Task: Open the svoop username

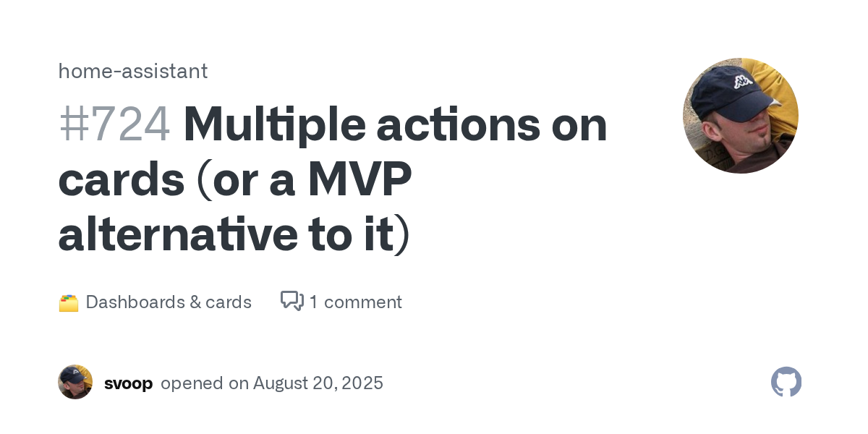Action: [x=128, y=383]
